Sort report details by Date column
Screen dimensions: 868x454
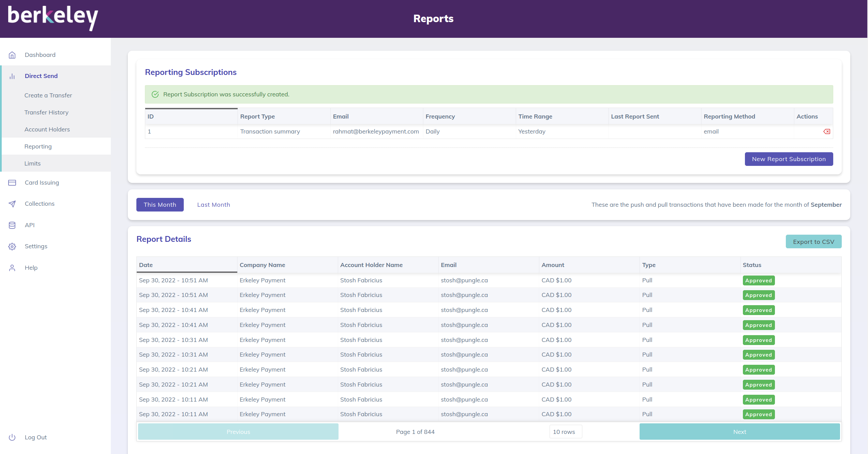click(186, 265)
